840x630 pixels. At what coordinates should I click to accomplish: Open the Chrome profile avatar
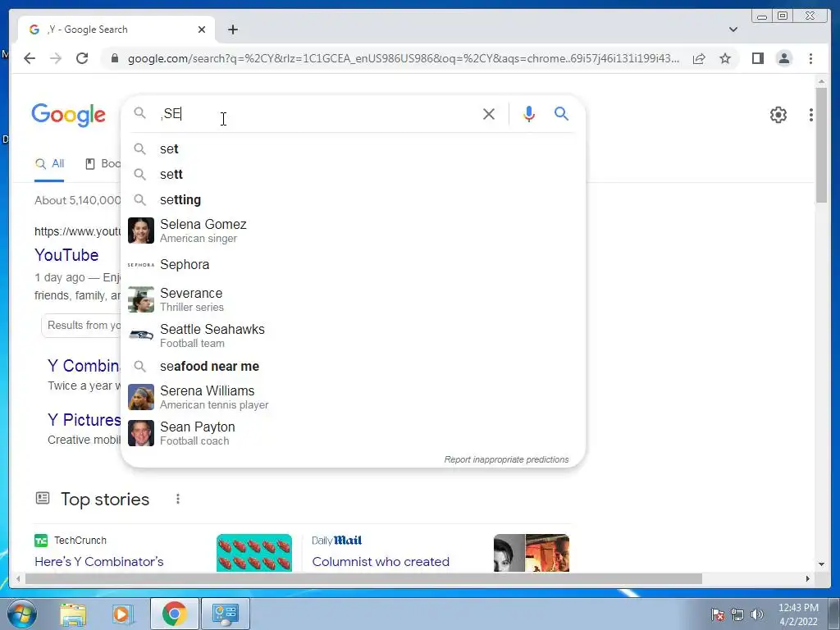[x=783, y=58]
